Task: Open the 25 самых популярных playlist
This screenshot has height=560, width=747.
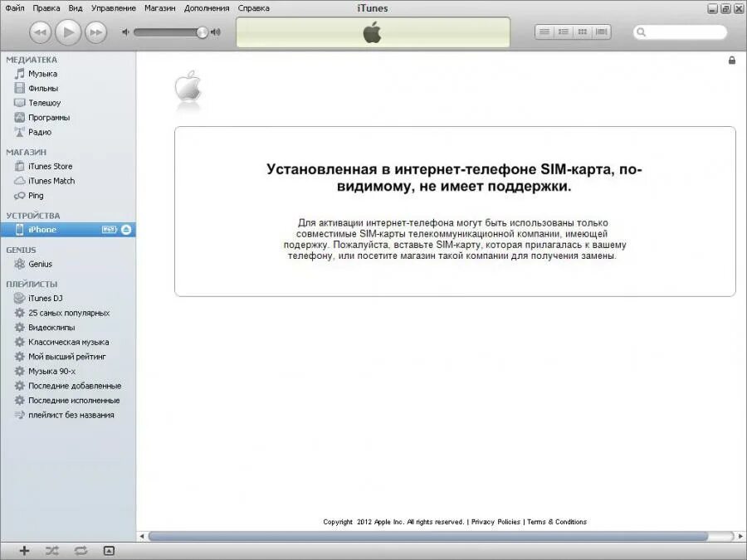Action: [x=68, y=313]
